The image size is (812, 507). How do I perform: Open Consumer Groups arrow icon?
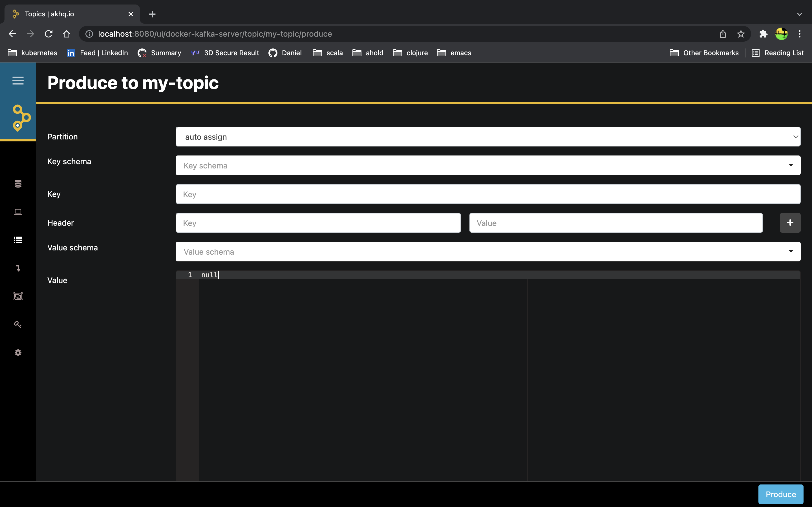tap(18, 268)
